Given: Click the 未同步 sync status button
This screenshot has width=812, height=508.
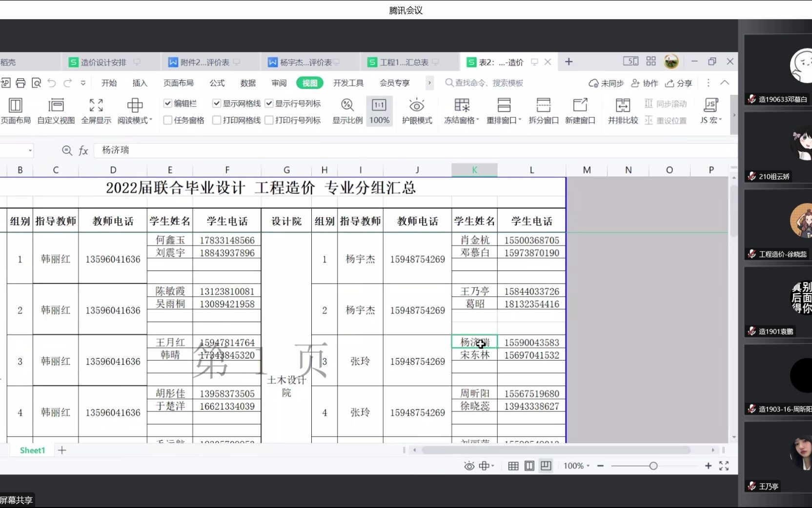Looking at the screenshot, I should click(x=606, y=83).
